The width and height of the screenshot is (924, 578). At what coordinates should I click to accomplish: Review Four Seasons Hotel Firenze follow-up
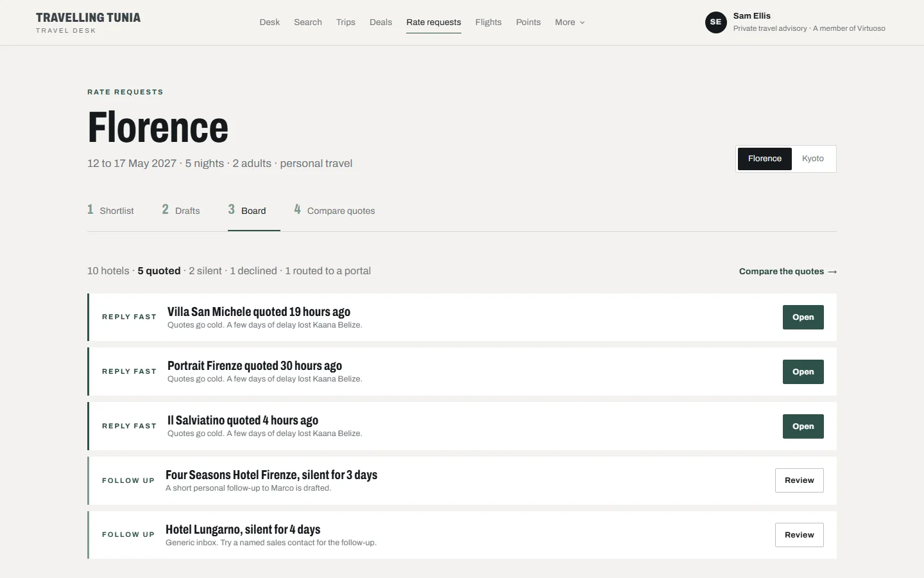[799, 480]
